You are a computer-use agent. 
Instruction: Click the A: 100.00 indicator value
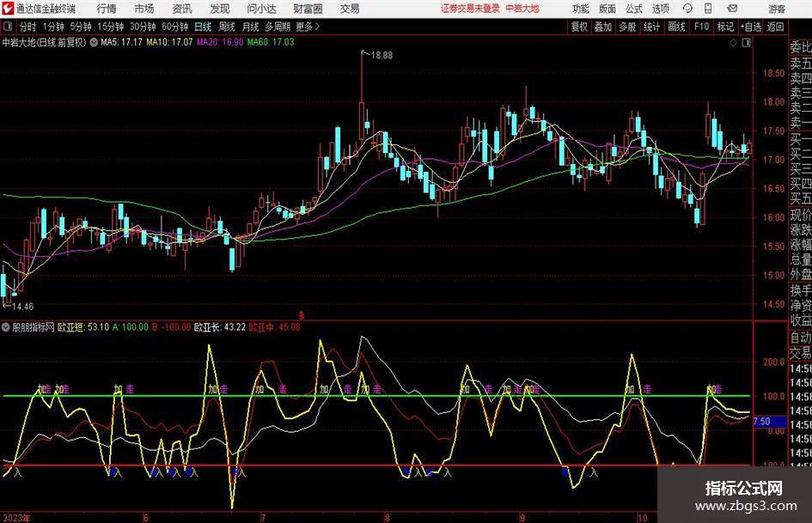point(131,327)
